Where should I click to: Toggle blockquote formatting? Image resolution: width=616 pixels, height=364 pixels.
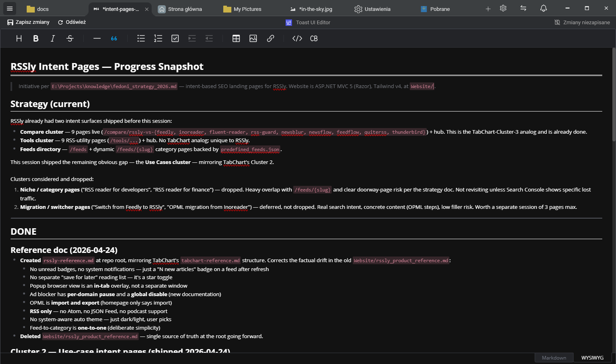point(114,38)
